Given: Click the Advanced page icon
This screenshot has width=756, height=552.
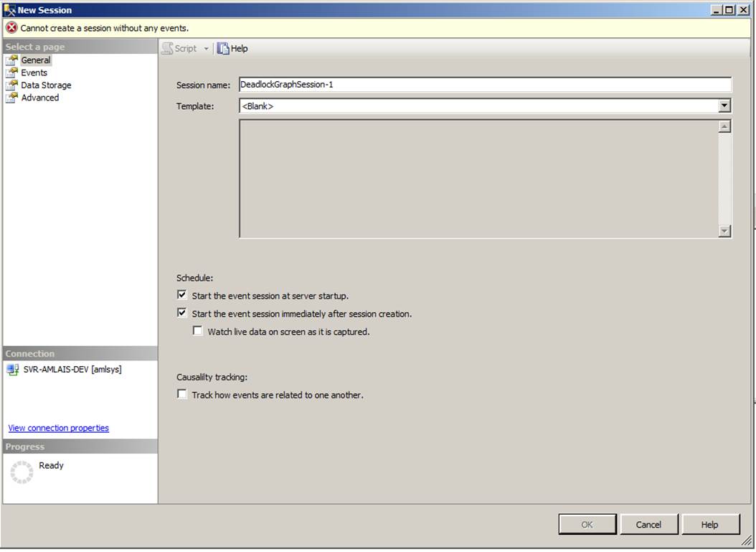Looking at the screenshot, I should click(11, 98).
